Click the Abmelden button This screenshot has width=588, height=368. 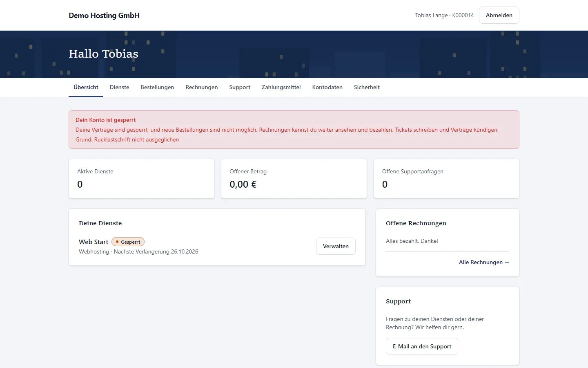coord(499,15)
